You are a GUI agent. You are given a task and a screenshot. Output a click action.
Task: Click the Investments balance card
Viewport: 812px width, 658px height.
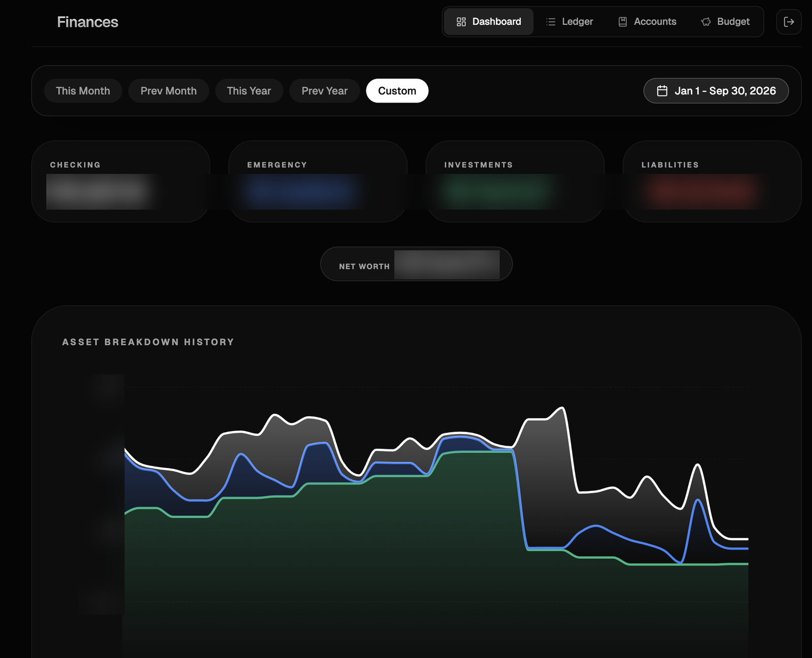515,181
